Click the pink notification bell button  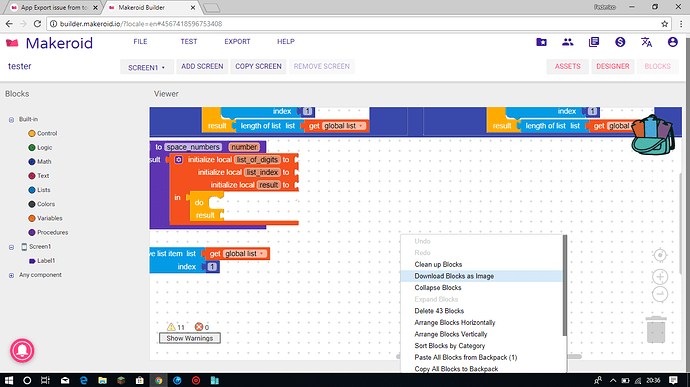(x=22, y=350)
